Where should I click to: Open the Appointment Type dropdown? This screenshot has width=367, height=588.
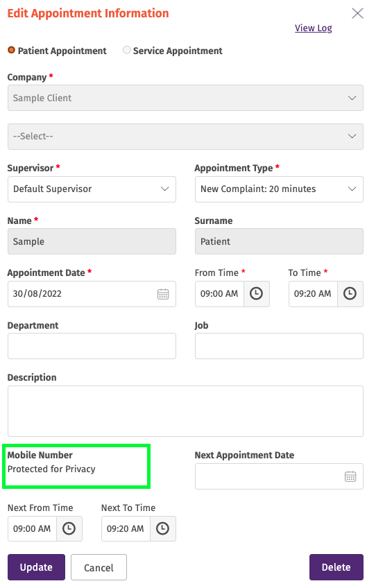click(x=279, y=189)
